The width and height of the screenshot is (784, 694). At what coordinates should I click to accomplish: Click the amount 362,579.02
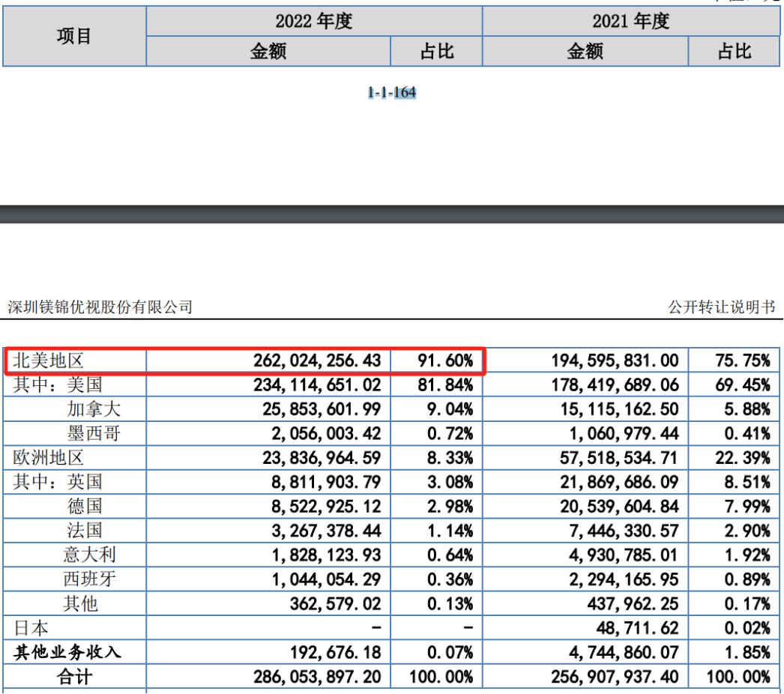(x=336, y=603)
